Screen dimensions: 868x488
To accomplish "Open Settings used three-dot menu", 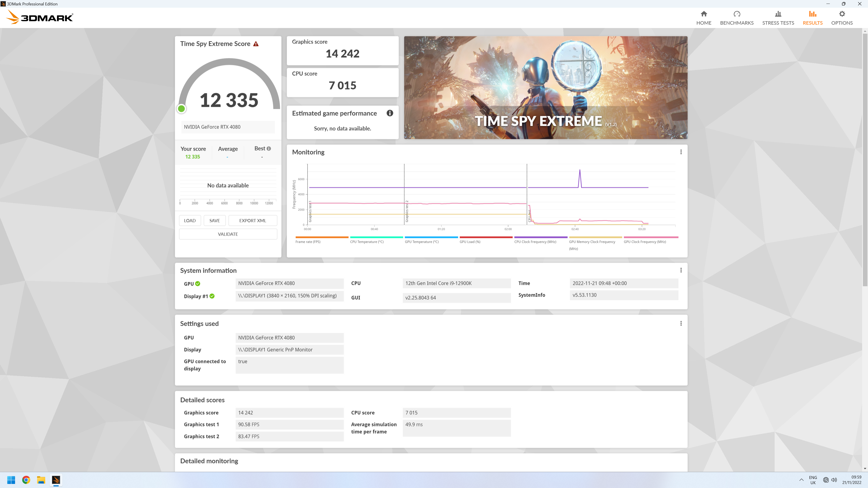I will pyautogui.click(x=681, y=323).
